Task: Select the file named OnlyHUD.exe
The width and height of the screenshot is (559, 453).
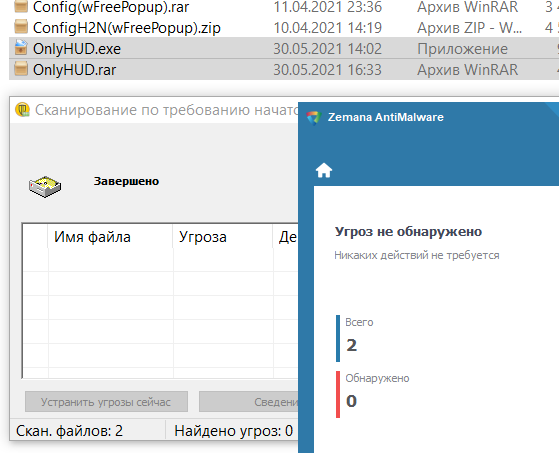Action: tap(77, 49)
